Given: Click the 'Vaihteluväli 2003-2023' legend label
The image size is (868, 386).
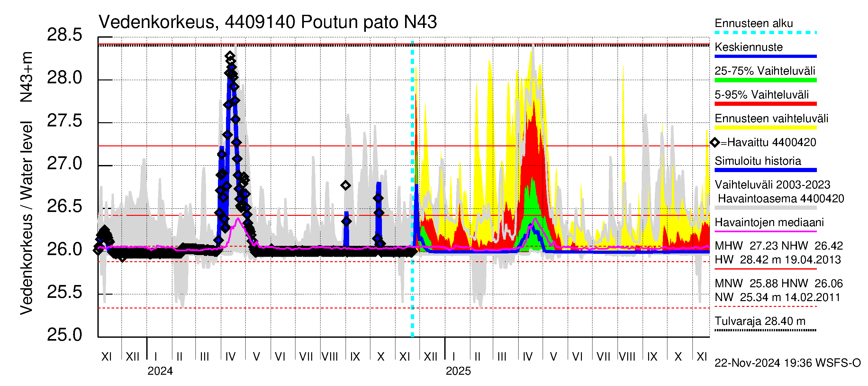Looking at the screenshot, I should (772, 185).
